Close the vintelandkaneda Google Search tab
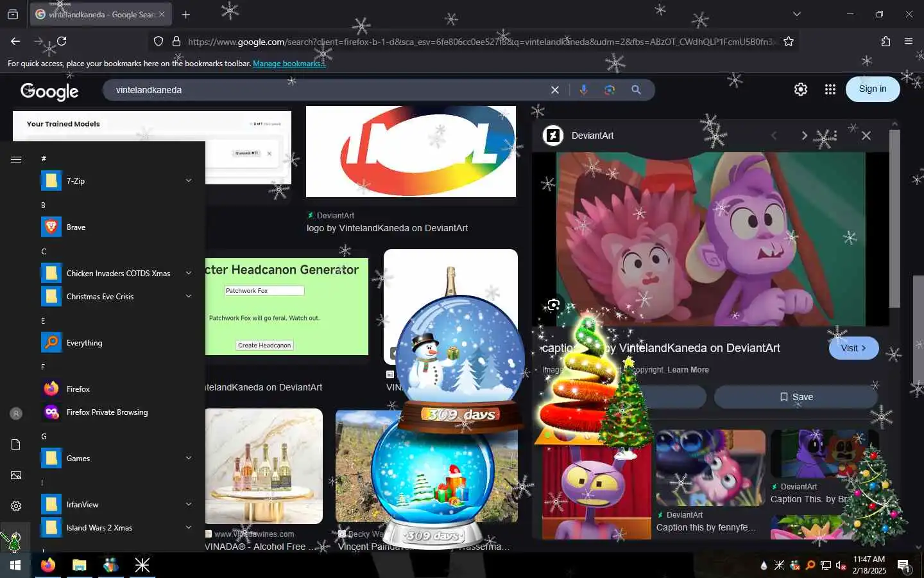Screen dimensions: 924x578 [162, 14]
